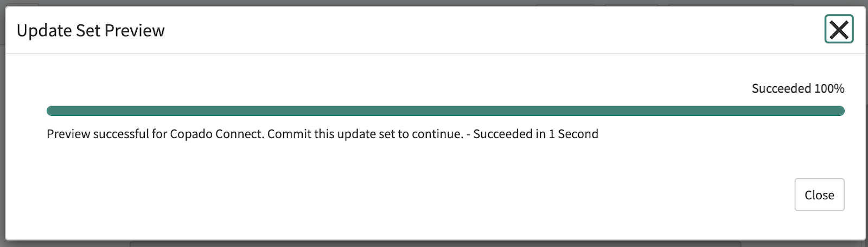The height and width of the screenshot is (247, 868).
Task: Dismiss the dialog using the X icon
Action: [839, 29]
